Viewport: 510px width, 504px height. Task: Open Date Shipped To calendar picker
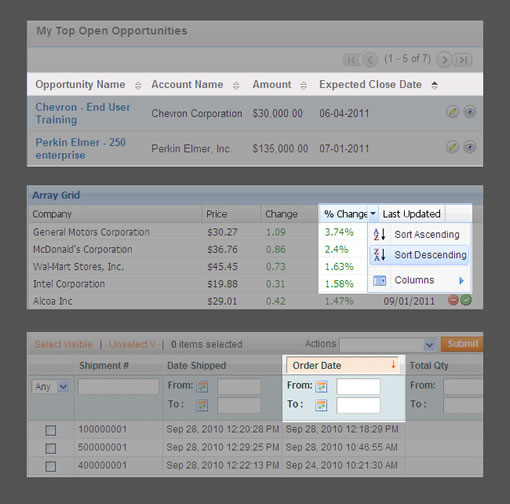pyautogui.click(x=202, y=405)
